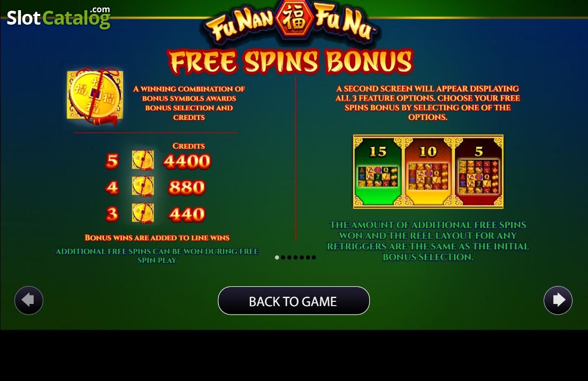Select the orange 10 free spins option
Image resolution: width=588 pixels, height=381 pixels.
click(x=428, y=171)
